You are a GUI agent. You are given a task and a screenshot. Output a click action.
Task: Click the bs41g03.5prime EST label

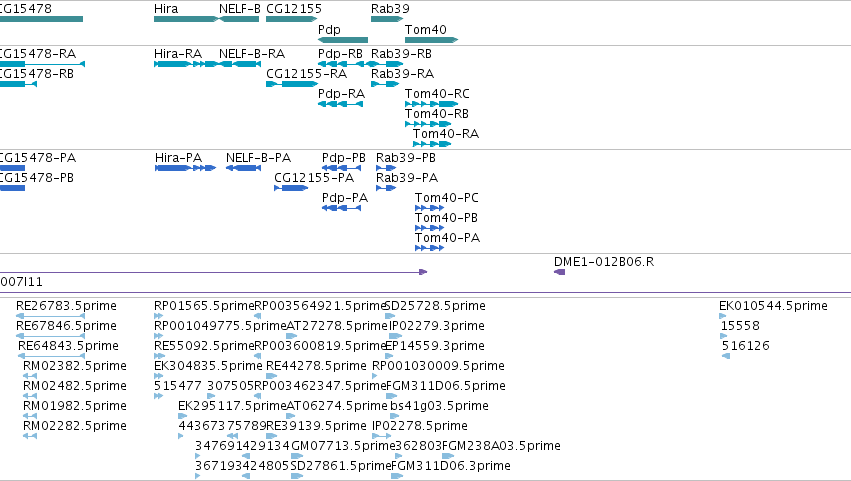[x=440, y=406]
